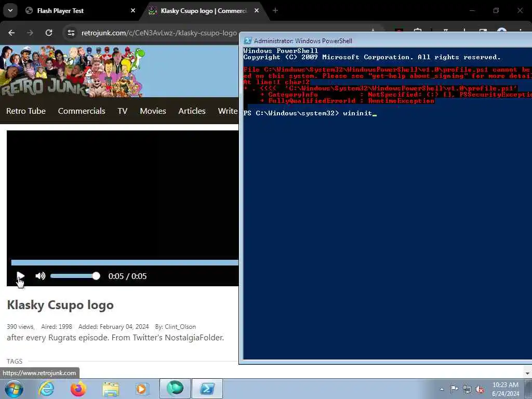Launch Firefox from taskbar
532x399 pixels.
78,389
